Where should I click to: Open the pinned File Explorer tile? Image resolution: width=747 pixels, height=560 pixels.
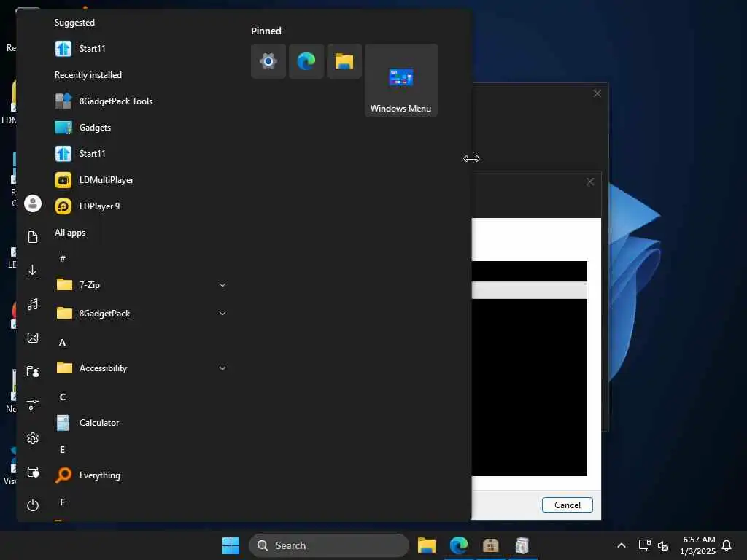pyautogui.click(x=344, y=61)
